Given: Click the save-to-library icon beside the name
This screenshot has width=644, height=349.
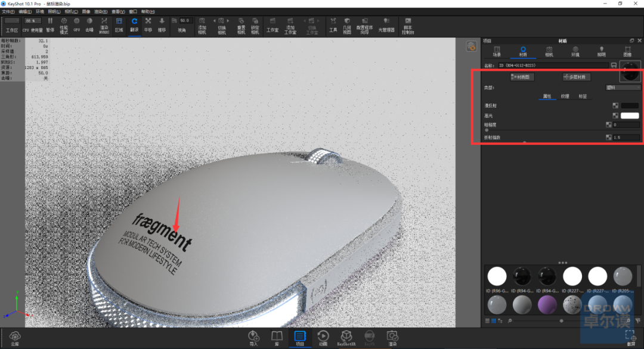Looking at the screenshot, I should (614, 65).
